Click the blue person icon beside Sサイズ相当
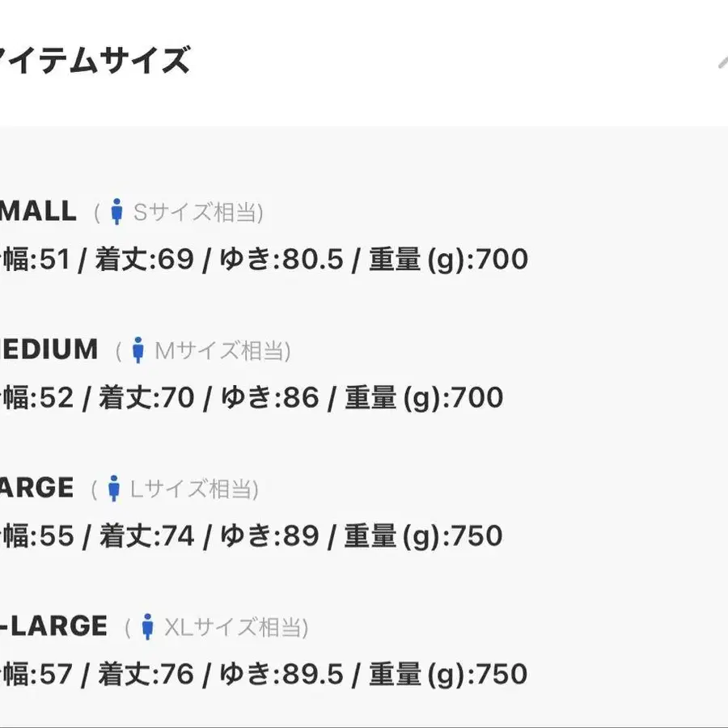This screenshot has height=728, width=728. pos(116,212)
